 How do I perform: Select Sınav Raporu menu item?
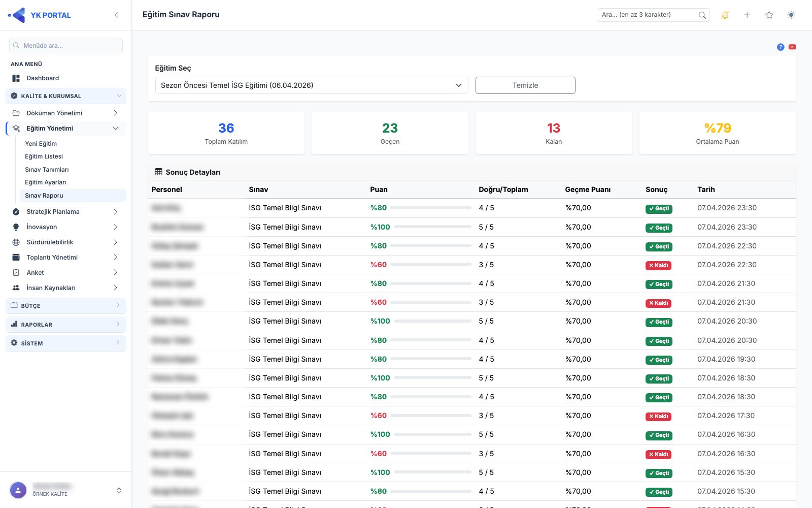(x=73, y=196)
